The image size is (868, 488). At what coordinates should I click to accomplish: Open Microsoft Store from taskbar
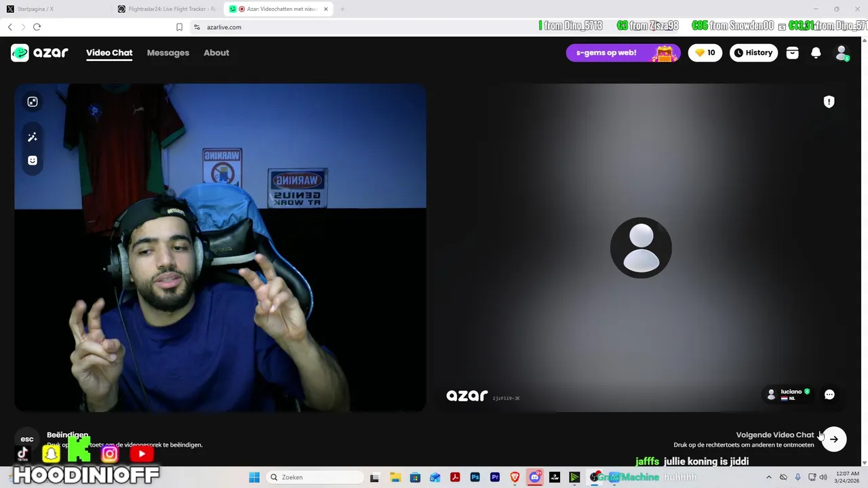pos(415,477)
